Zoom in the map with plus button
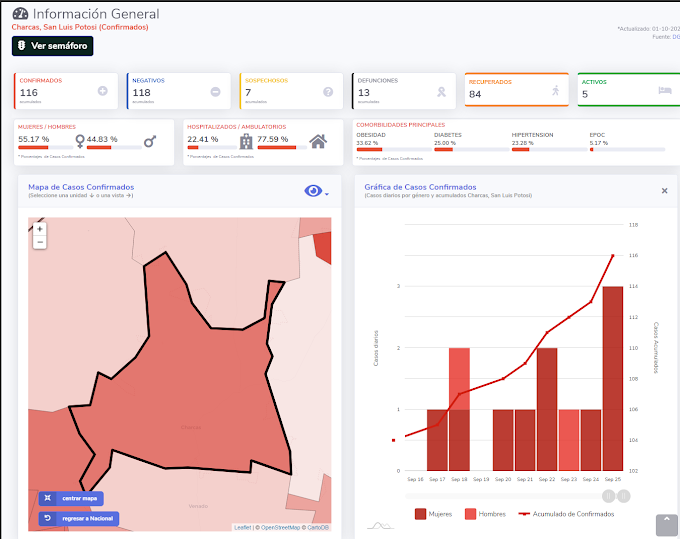This screenshot has width=680, height=539. (x=40, y=229)
